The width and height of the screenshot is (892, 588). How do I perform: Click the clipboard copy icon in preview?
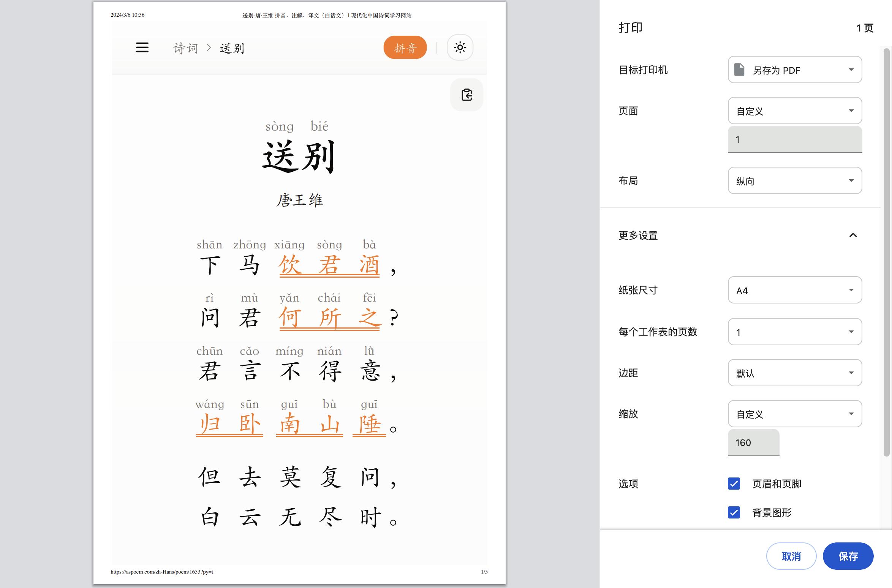(x=467, y=95)
